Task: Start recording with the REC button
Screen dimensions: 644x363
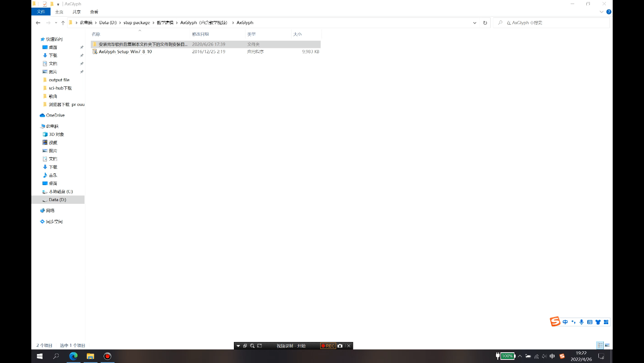Action: (x=328, y=346)
